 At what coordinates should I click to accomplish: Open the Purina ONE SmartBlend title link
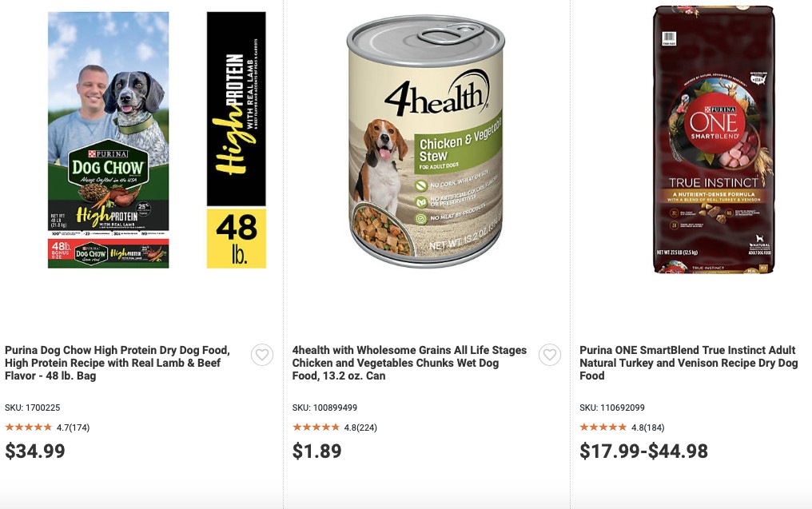pyautogui.click(x=688, y=363)
